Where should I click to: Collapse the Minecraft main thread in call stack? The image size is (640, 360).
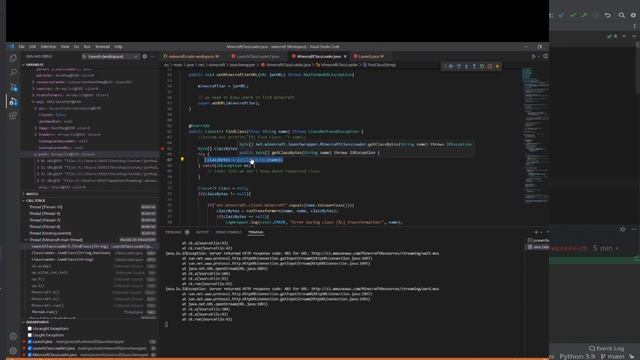click(26, 240)
